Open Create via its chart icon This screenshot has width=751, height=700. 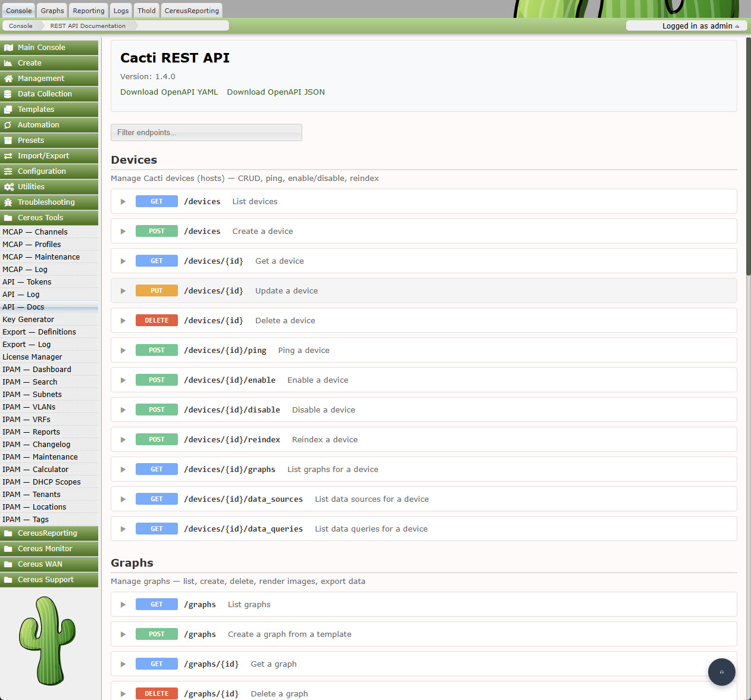tap(8, 62)
